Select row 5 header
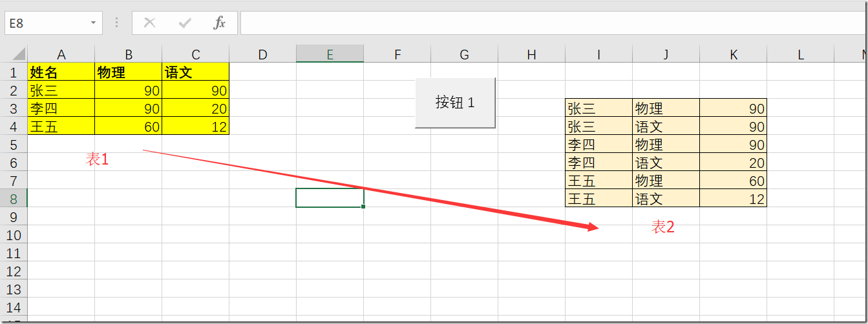 pos(14,144)
